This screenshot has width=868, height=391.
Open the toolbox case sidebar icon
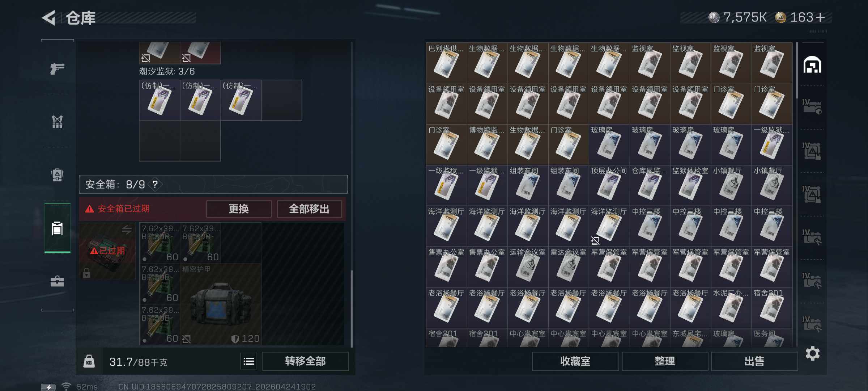pos(57,281)
